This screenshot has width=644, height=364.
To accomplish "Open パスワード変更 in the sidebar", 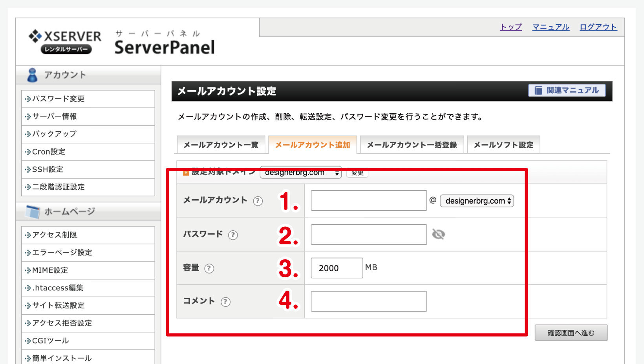I will point(58,99).
